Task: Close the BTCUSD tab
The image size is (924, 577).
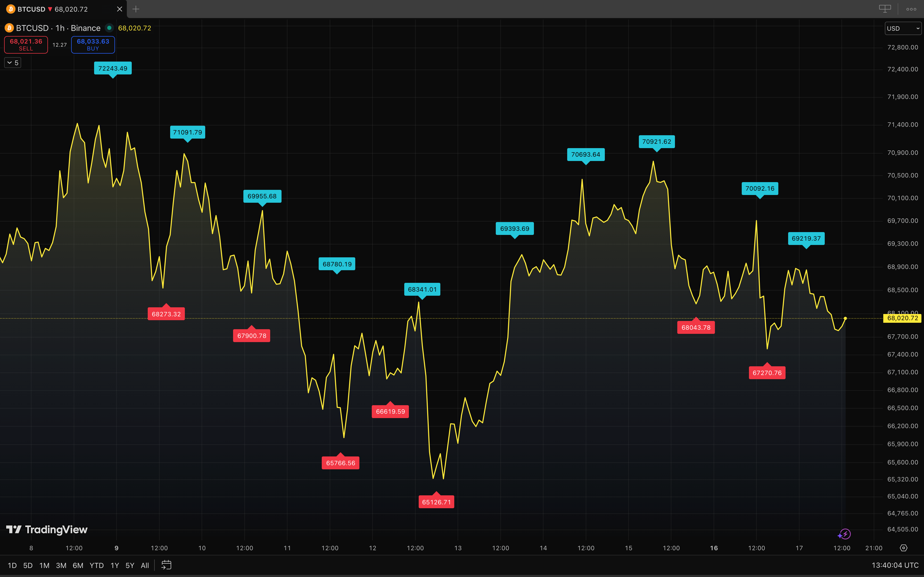Action: (x=120, y=9)
